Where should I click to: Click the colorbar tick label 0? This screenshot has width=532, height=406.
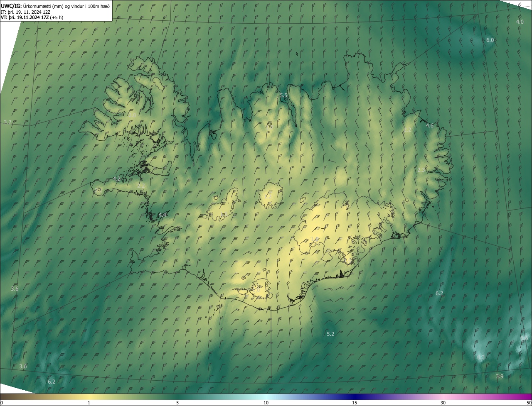pyautogui.click(x=2, y=403)
